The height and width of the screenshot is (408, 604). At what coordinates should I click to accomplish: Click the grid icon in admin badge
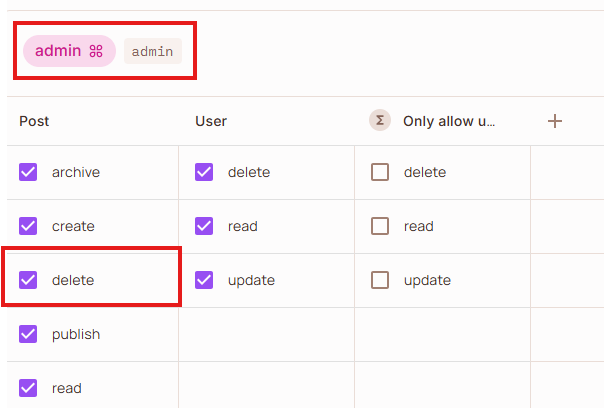point(96,51)
